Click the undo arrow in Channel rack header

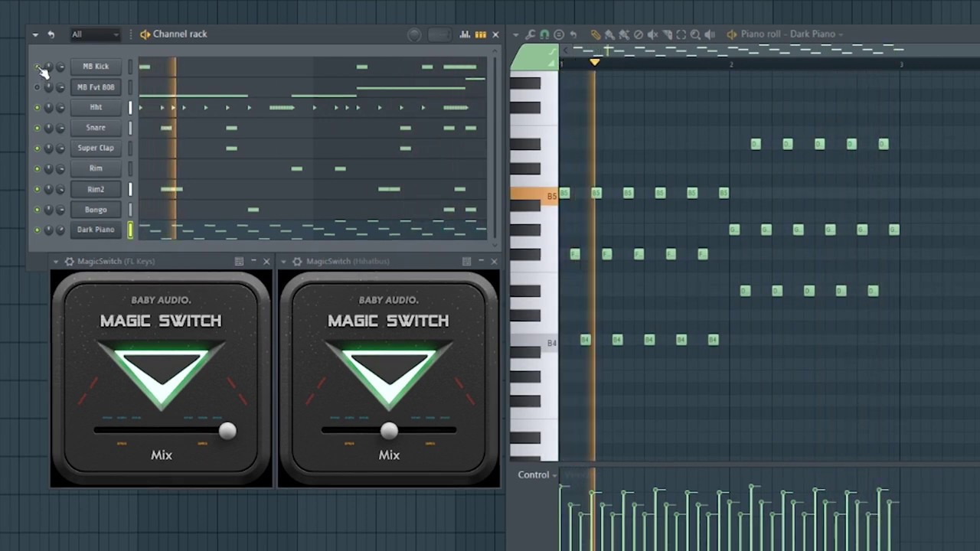pyautogui.click(x=51, y=34)
